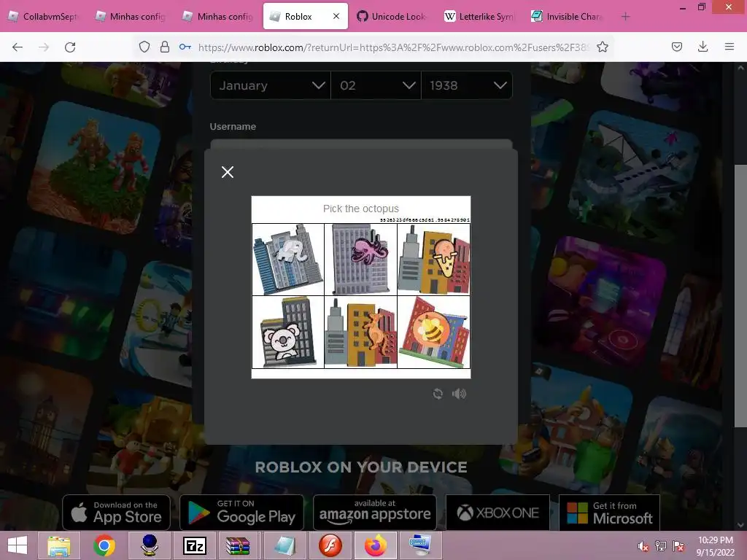Switch to Firefox in taskbar
This screenshot has height=560, width=747.
[376, 545]
